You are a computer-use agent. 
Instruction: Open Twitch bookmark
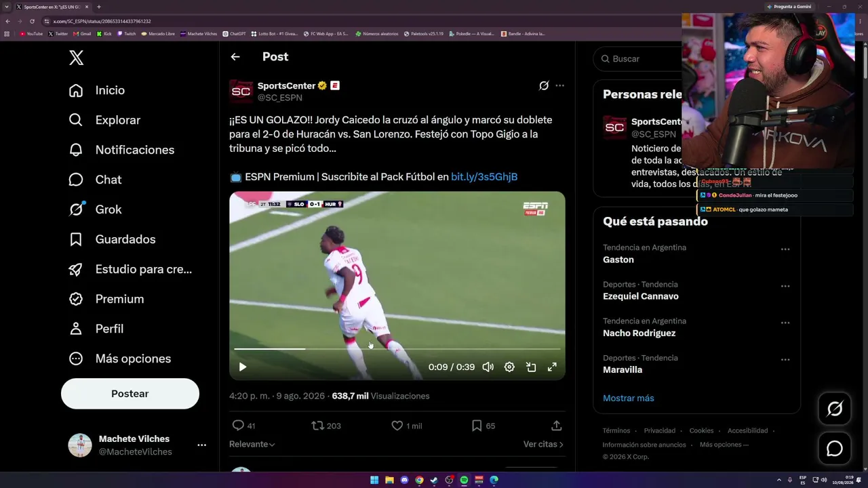tap(127, 33)
